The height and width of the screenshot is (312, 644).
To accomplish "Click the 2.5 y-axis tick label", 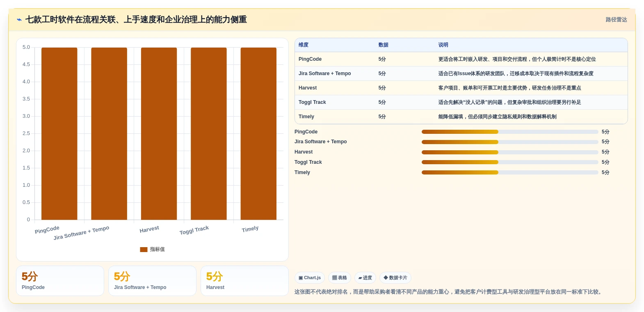I will tap(26, 133).
